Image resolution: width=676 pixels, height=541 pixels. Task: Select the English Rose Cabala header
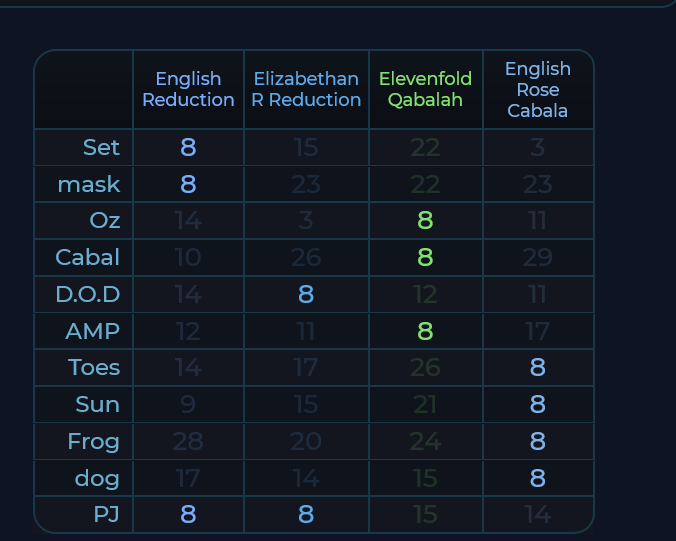(x=537, y=89)
